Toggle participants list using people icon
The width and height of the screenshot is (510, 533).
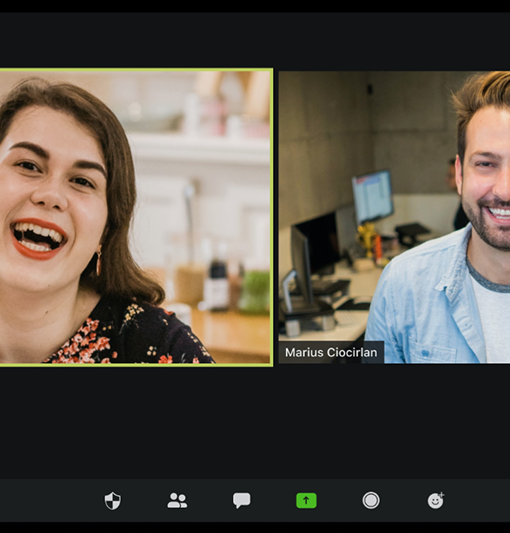click(x=177, y=500)
